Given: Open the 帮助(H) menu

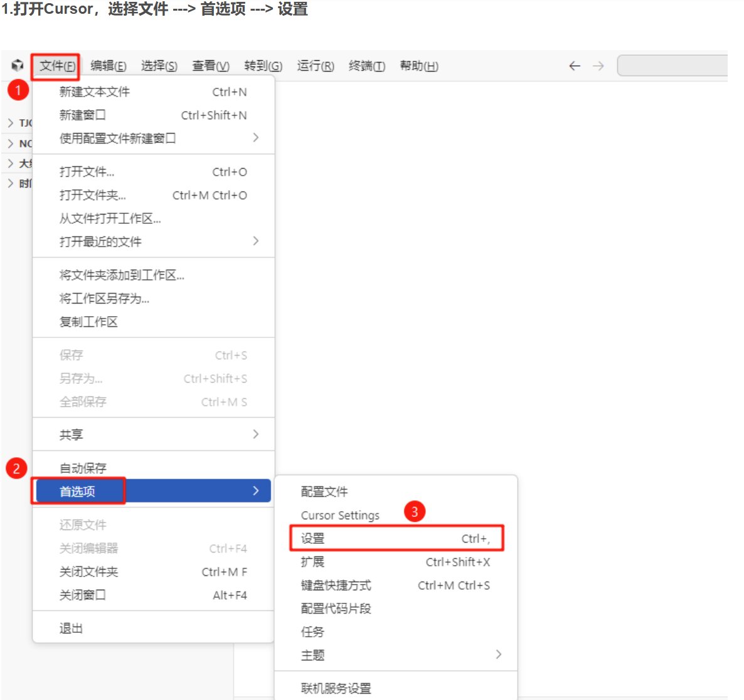Looking at the screenshot, I should coord(419,66).
